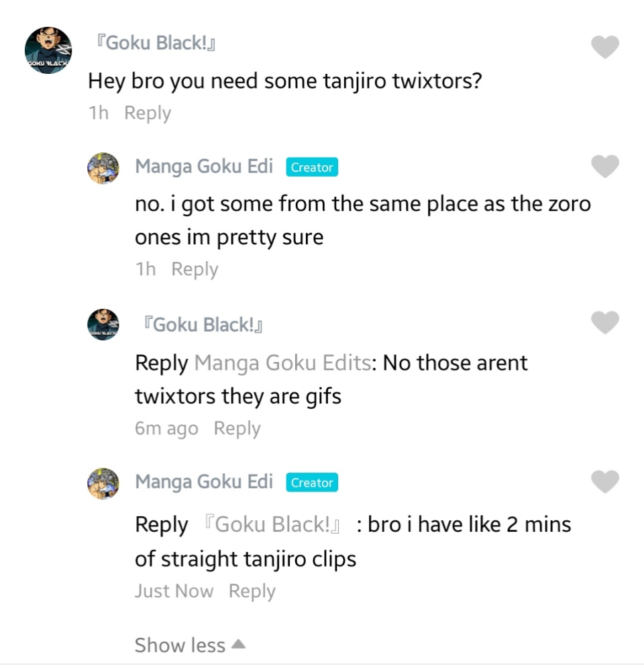Image resolution: width=644 pixels, height=670 pixels.
Task: Open 『Goku Black!』 username on top comment
Action: 156,44
